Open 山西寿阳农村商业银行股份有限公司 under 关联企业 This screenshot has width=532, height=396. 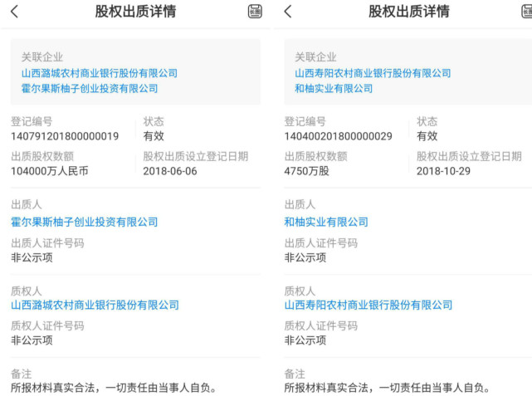(x=373, y=73)
